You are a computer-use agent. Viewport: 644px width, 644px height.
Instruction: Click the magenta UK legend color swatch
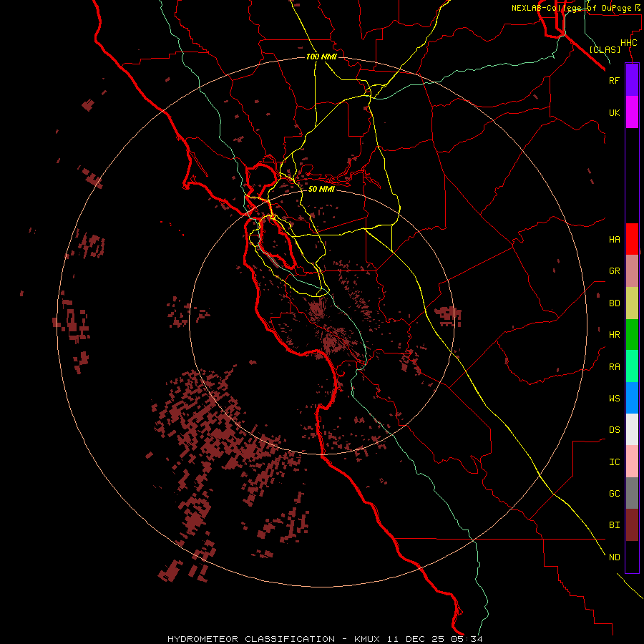point(632,112)
